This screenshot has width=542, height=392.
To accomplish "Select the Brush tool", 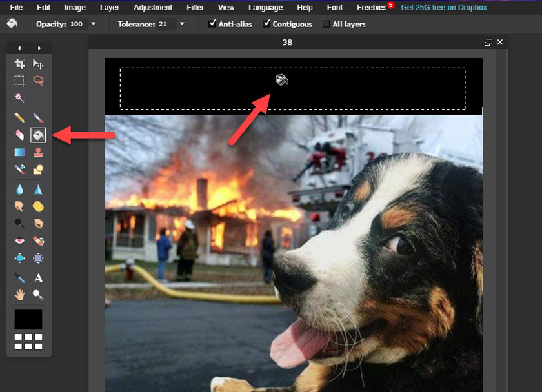I will click(x=38, y=118).
